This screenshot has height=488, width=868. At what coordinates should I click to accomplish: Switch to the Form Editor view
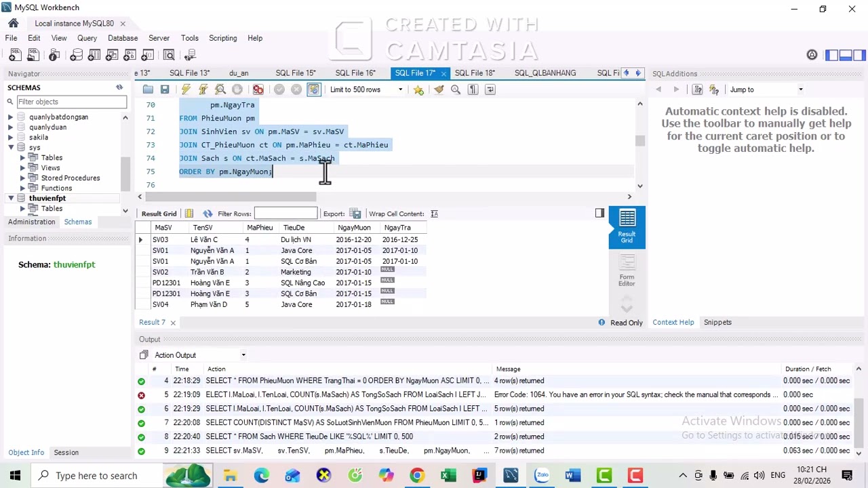pyautogui.click(x=627, y=270)
